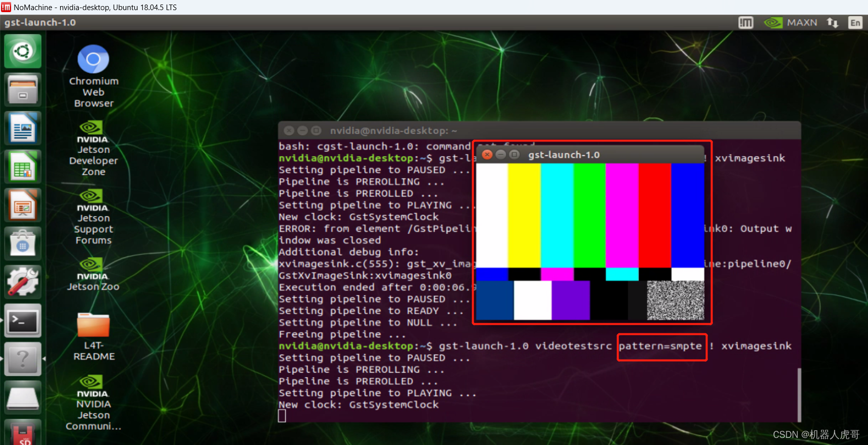This screenshot has width=868, height=445.
Task: Click the "Setting pipeline to READY ..." line
Action: tap(371, 311)
